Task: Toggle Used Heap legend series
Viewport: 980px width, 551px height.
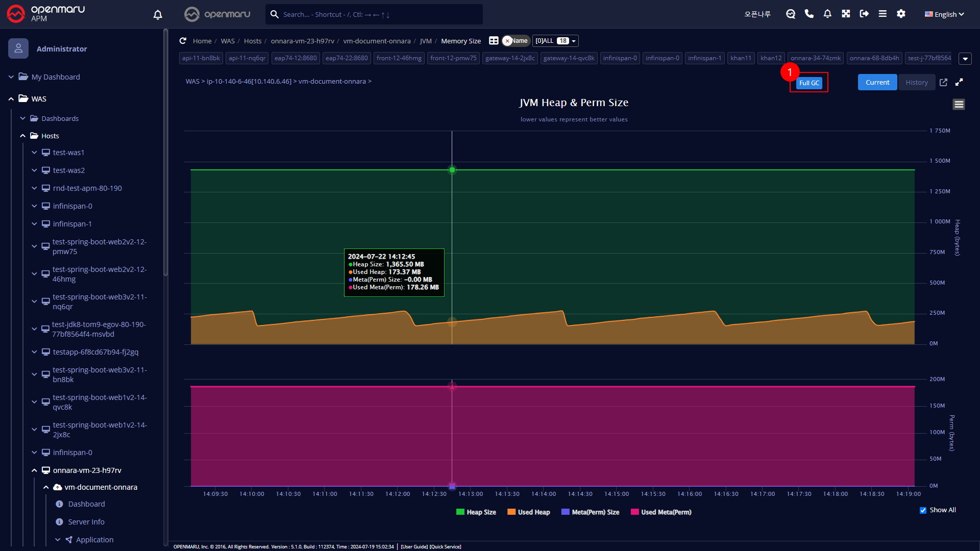Action: point(529,512)
